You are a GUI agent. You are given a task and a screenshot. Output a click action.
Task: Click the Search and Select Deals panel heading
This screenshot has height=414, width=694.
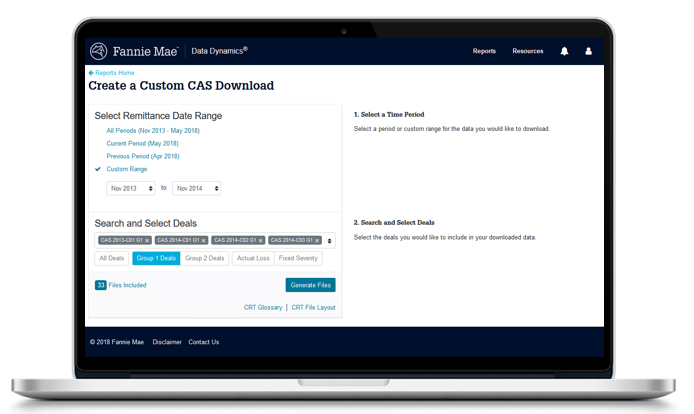tap(146, 224)
